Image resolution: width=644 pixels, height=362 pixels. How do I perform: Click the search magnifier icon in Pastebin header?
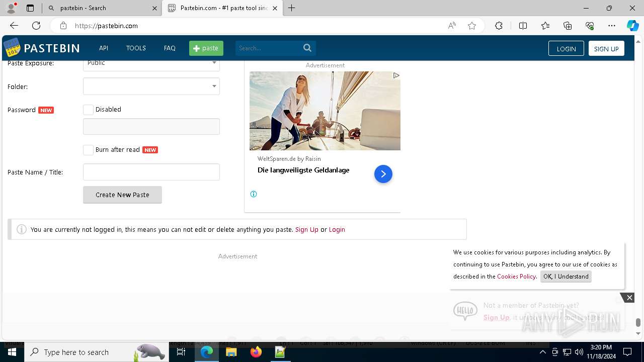[307, 48]
